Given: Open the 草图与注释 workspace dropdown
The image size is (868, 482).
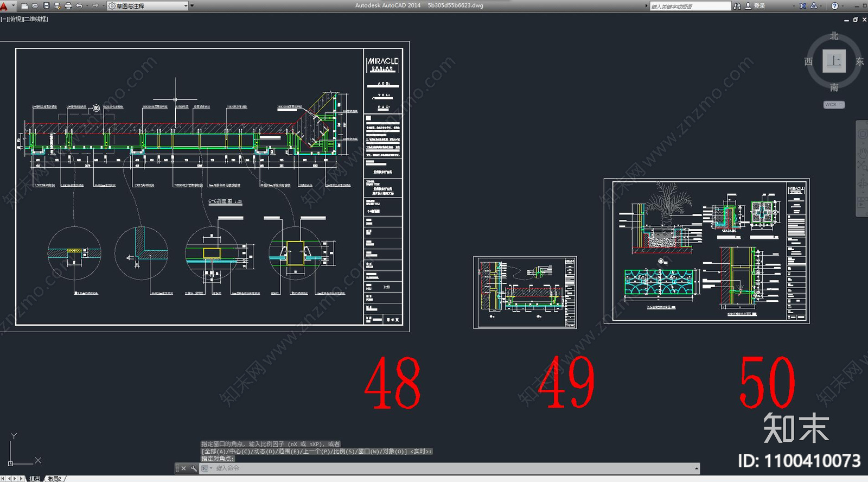Looking at the screenshot, I should pyautogui.click(x=148, y=6).
